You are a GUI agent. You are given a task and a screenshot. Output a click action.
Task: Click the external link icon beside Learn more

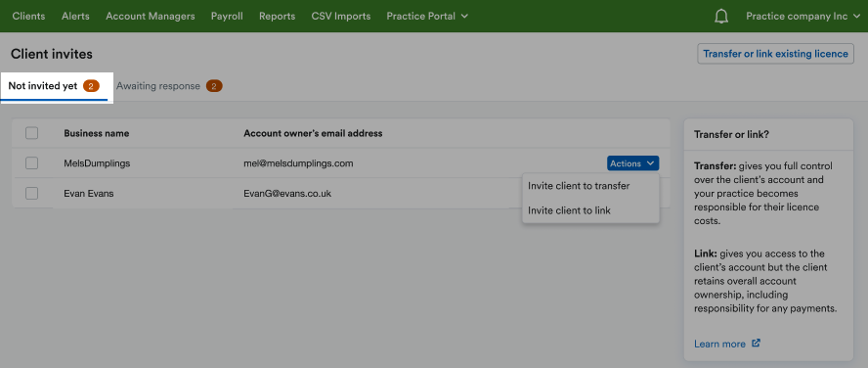757,344
